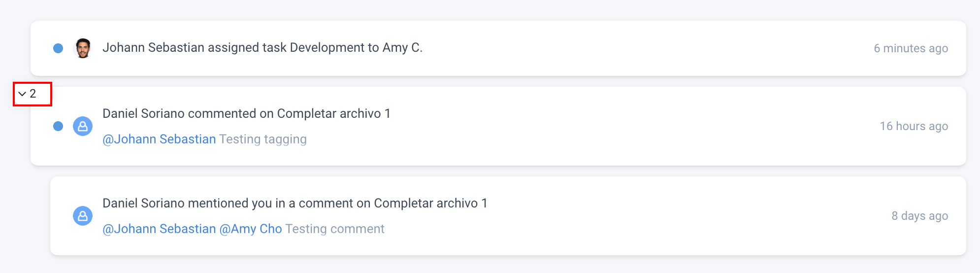Click the downward chevron arrow beside 2

click(x=22, y=94)
